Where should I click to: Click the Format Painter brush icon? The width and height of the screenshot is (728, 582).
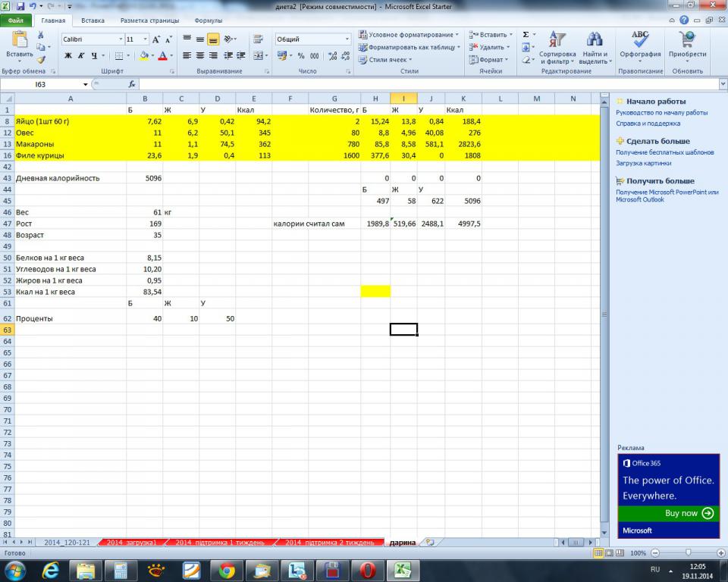(40, 59)
